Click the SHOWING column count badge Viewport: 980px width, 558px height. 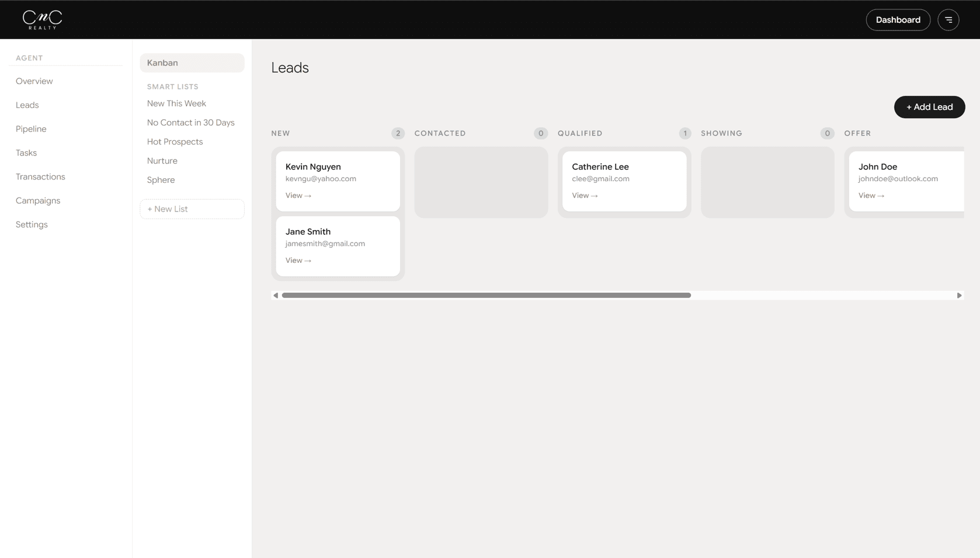tap(827, 133)
